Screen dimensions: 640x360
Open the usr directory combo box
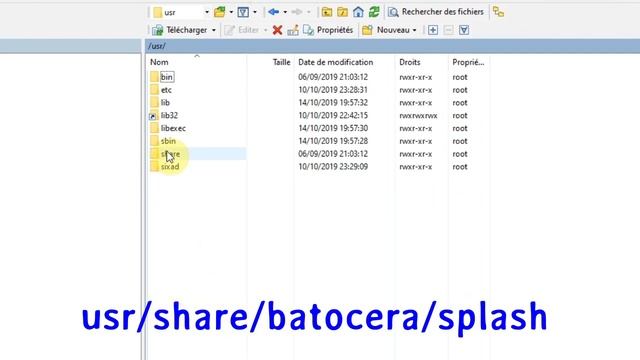[x=181, y=12]
